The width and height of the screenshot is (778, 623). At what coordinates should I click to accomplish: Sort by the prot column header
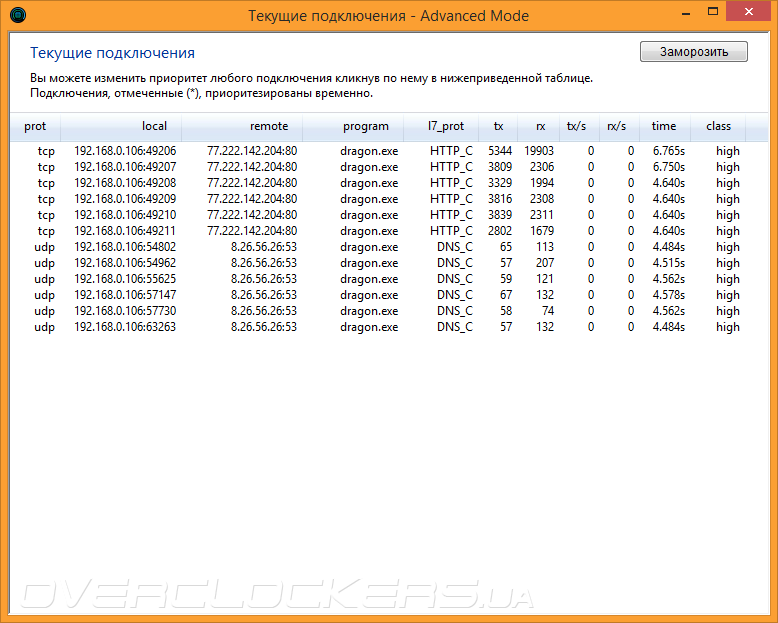pos(35,126)
